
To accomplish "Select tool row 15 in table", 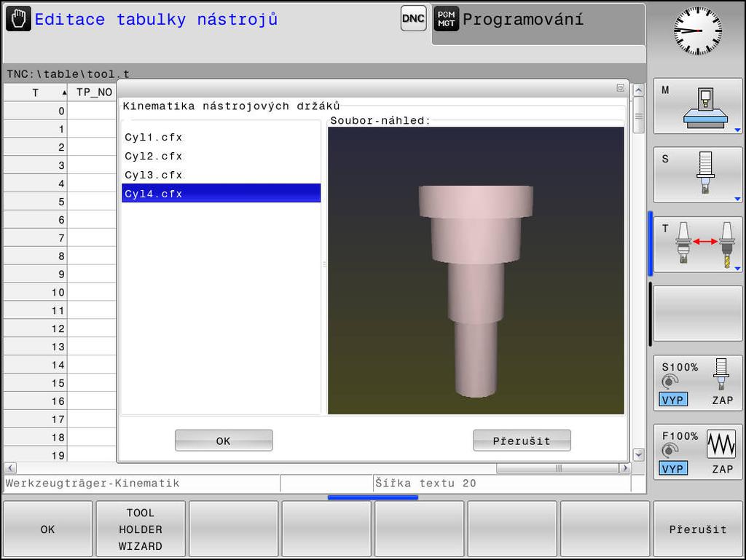I will point(60,383).
